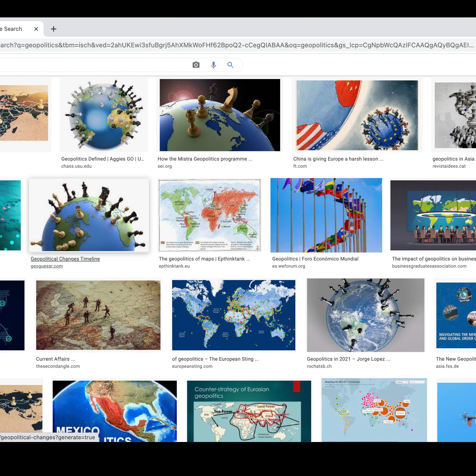Open the Mexico globe thumbnail
The height and width of the screenshot is (476, 476).
click(114, 411)
